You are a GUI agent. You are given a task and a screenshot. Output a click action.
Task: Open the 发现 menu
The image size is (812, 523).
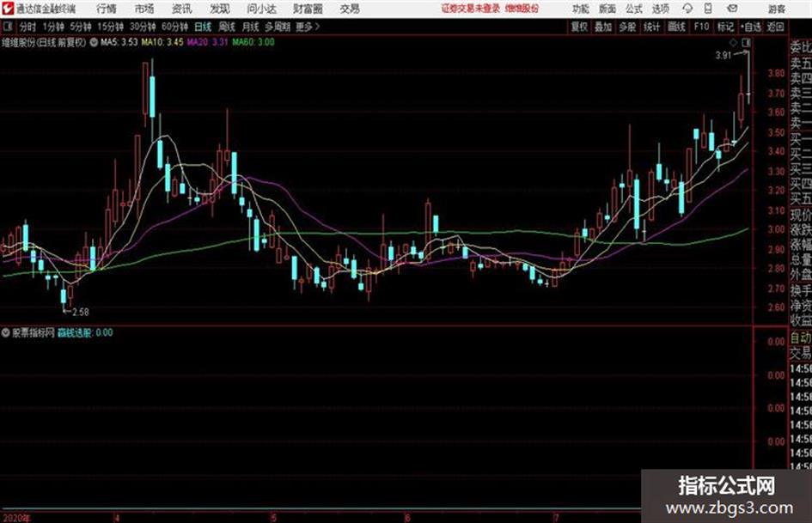click(220, 9)
